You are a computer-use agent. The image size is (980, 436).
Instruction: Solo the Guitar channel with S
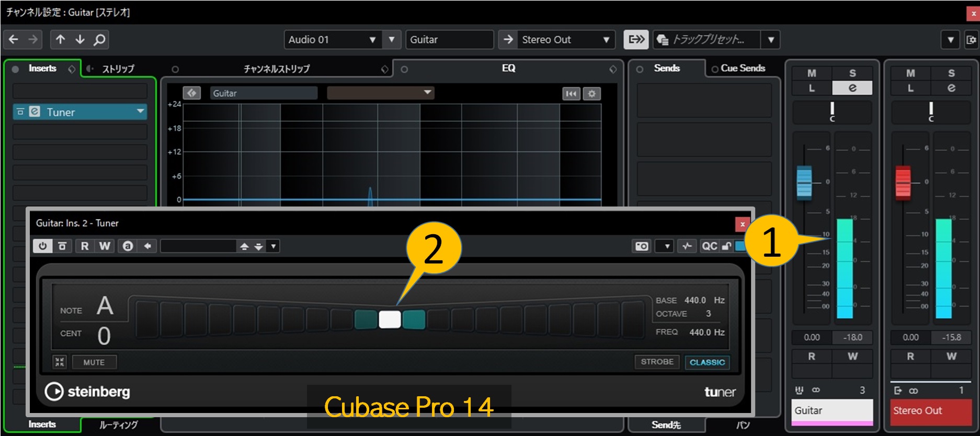pyautogui.click(x=852, y=73)
